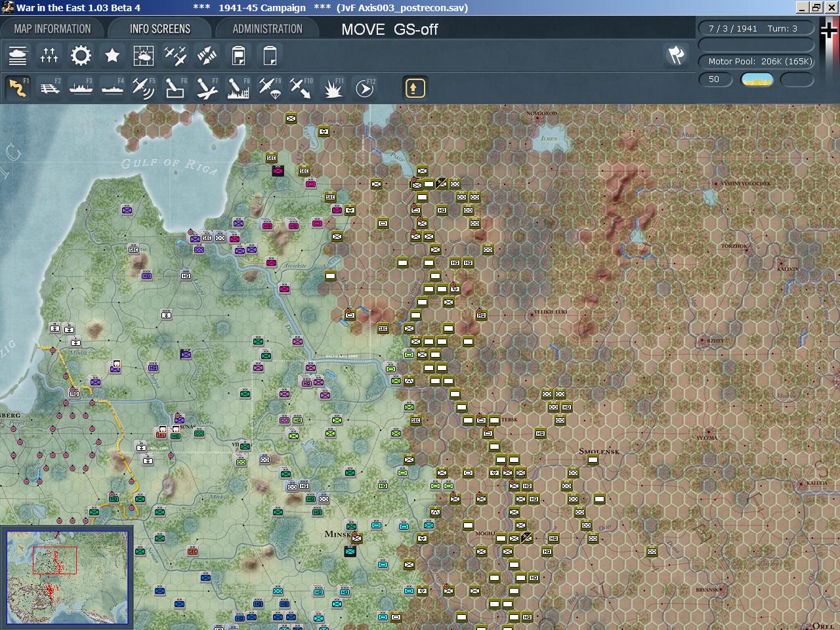Click the Novgorod city label

pos(541,114)
